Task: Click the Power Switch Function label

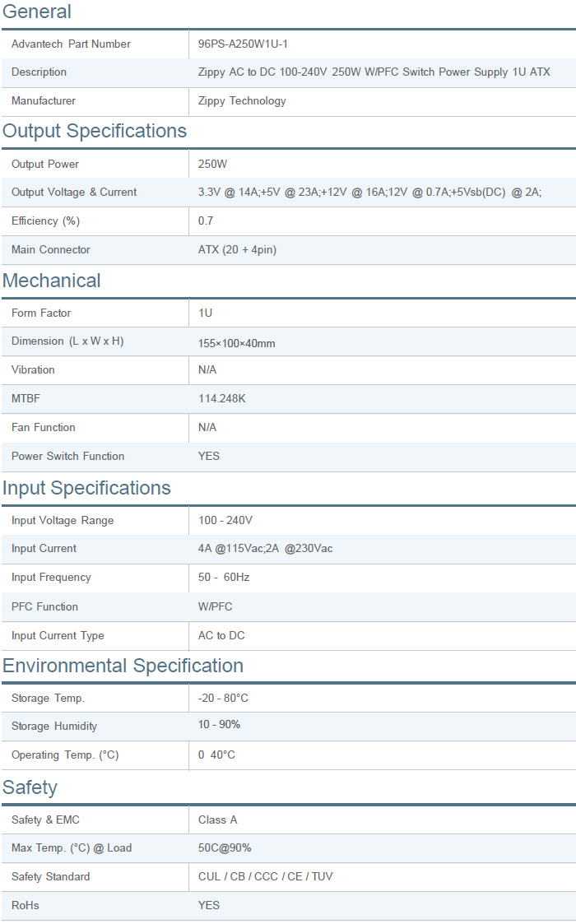Action: 67,456
